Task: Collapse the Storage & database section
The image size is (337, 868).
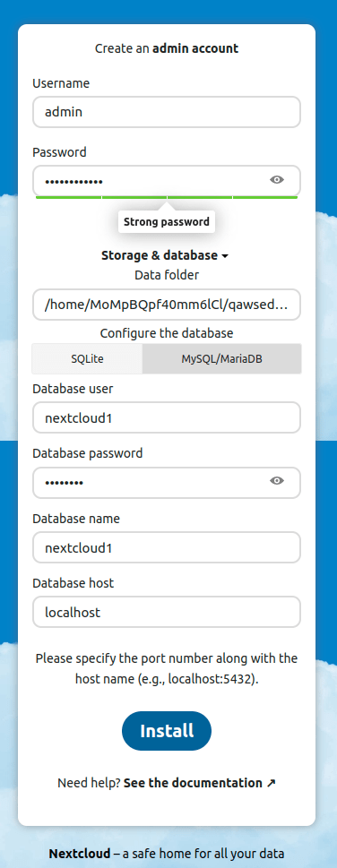Action: (165, 255)
